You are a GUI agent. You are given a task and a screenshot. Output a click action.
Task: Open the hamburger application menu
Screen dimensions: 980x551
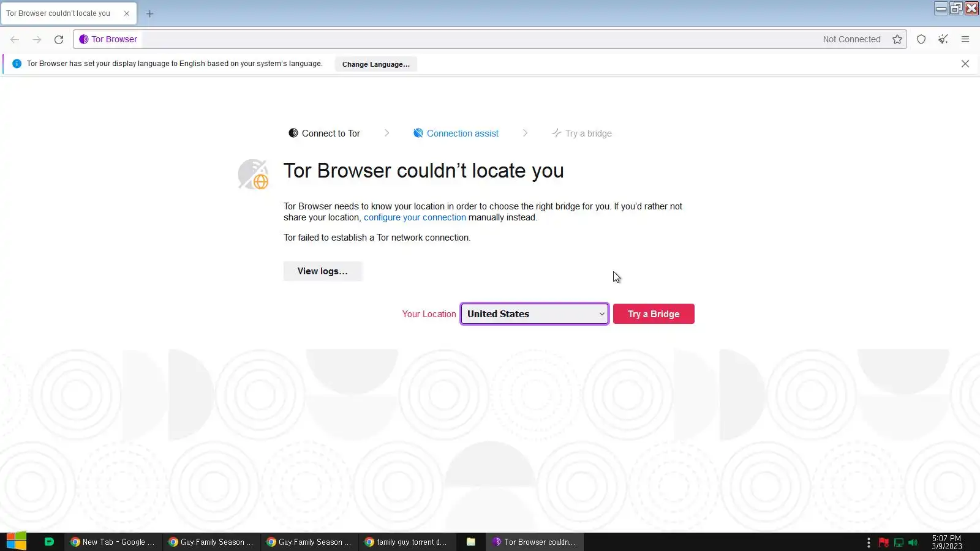coord(965,39)
